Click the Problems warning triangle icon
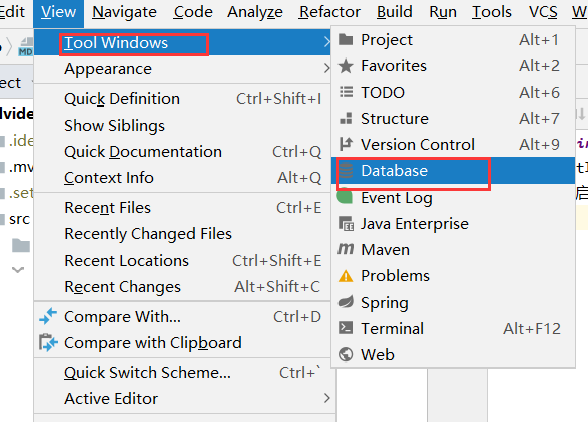Screen dimensions: 588x422 [346, 276]
